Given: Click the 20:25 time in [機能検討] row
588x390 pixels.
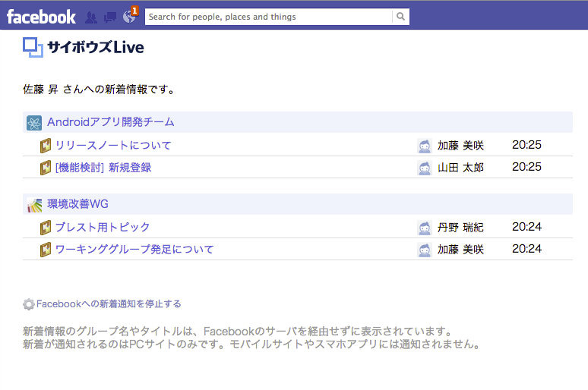Looking at the screenshot, I should [x=526, y=167].
